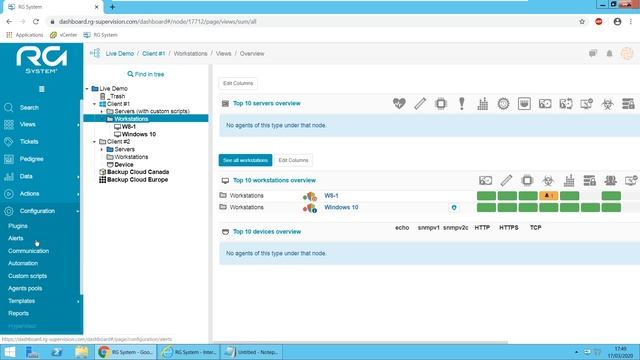Collapse the Configuration submenu arrow
Screen dimensions: 640x360
78,211
